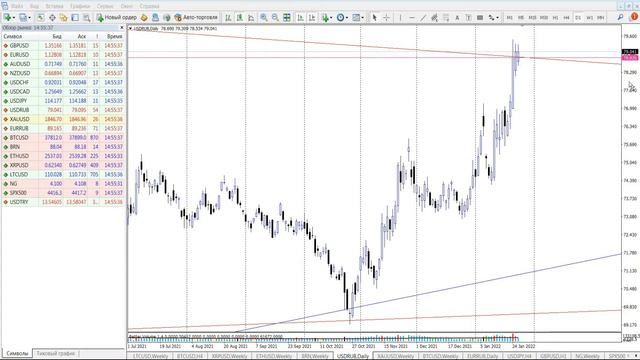The width and height of the screenshot is (640, 360).
Task: Switch chart to candlesticks type
Action: pyautogui.click(x=240, y=18)
